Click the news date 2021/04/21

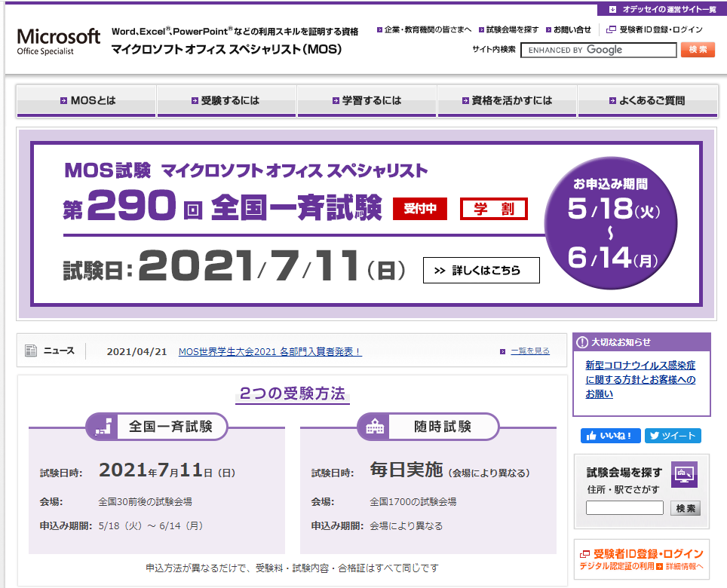point(137,352)
